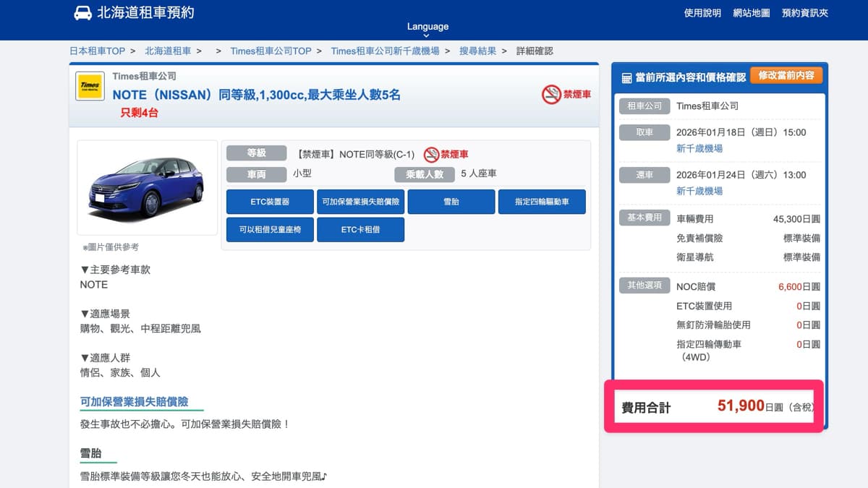Click return date 2026年01月24日 13:00

pyautogui.click(x=741, y=175)
